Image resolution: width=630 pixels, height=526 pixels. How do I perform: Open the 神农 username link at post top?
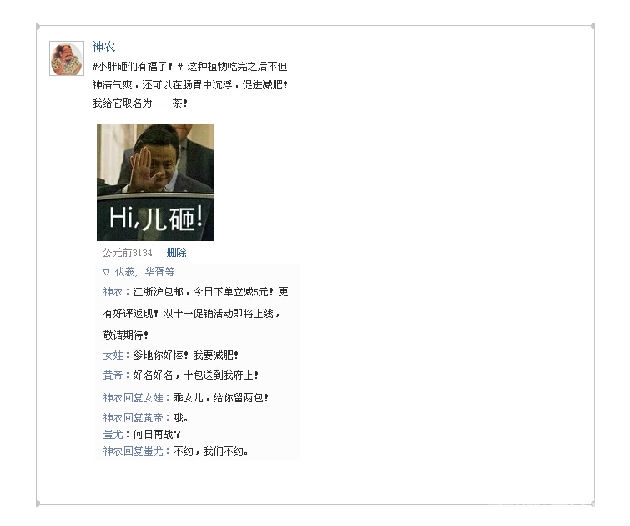(104, 47)
